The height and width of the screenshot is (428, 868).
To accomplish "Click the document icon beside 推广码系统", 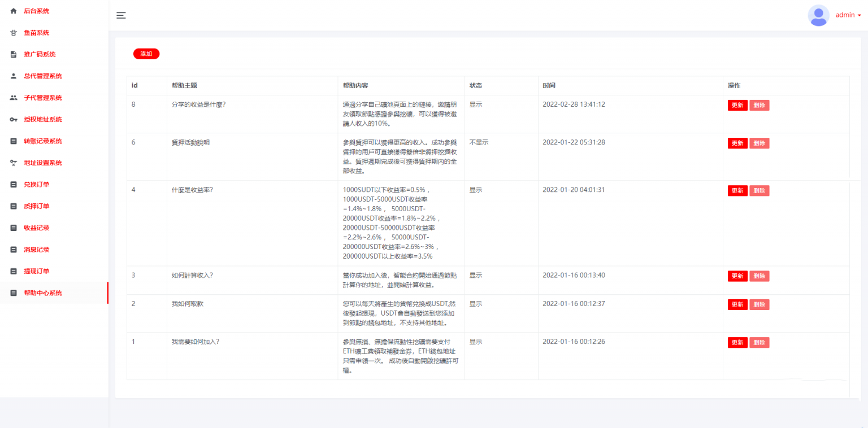I will point(14,55).
